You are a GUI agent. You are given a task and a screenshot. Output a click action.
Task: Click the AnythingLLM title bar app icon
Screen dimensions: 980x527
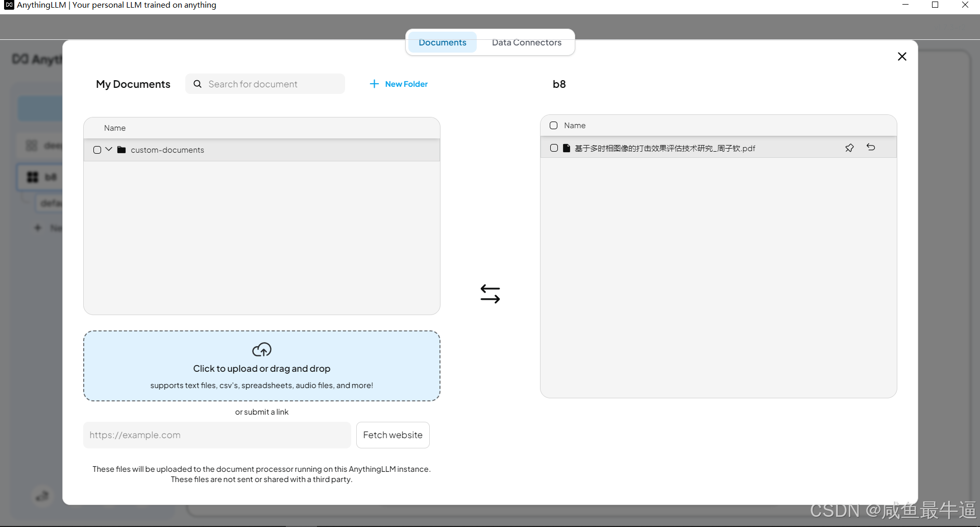coord(9,5)
